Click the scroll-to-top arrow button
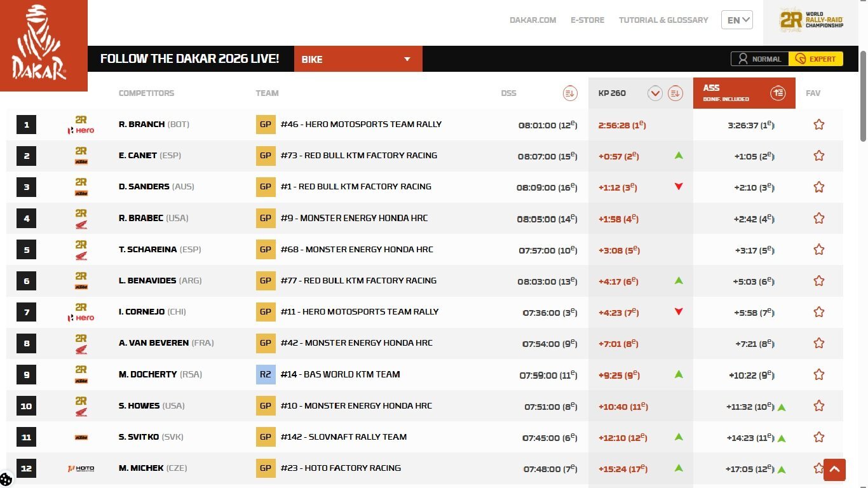Viewport: 868px width, 488px height. pyautogui.click(x=835, y=470)
